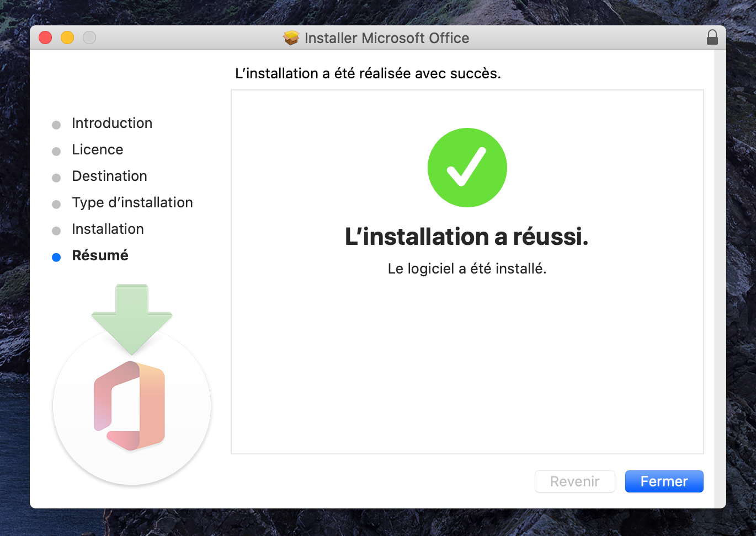
Task: Click the blue bullet next to Résumé
Action: click(56, 257)
